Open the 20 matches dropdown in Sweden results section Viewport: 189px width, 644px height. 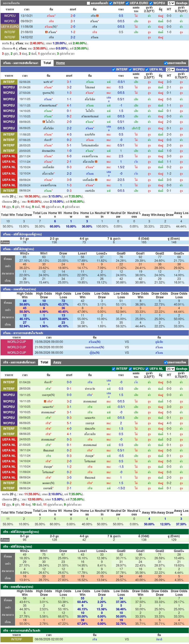[x=170, y=69]
